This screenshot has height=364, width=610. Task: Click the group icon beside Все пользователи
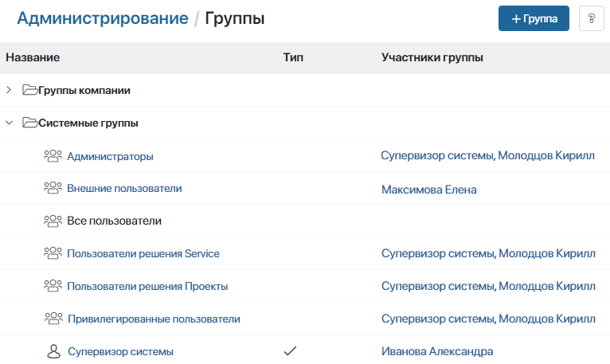coord(53,221)
